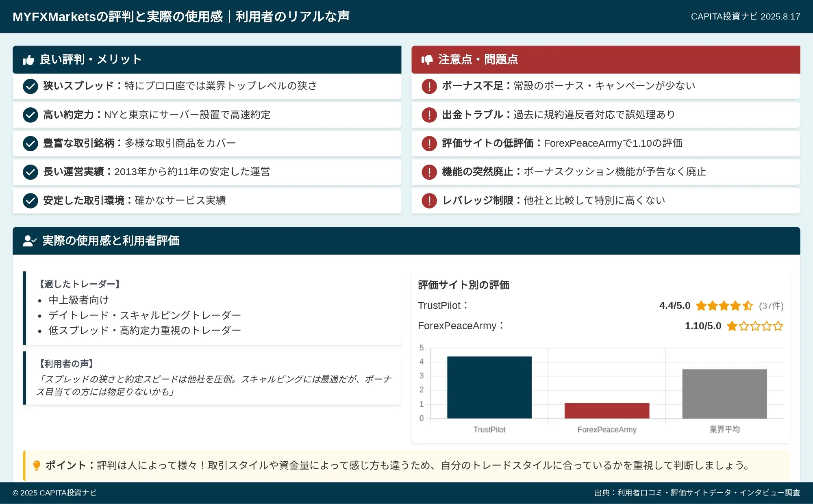Click the warning icon next to レバレッジ制限
Screen dimensions: 813x504
429,200
